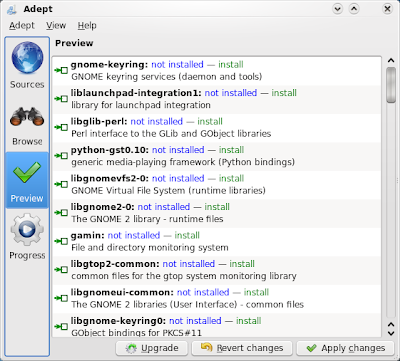Click the Apply changes button
The image size is (400, 361).
(346, 348)
